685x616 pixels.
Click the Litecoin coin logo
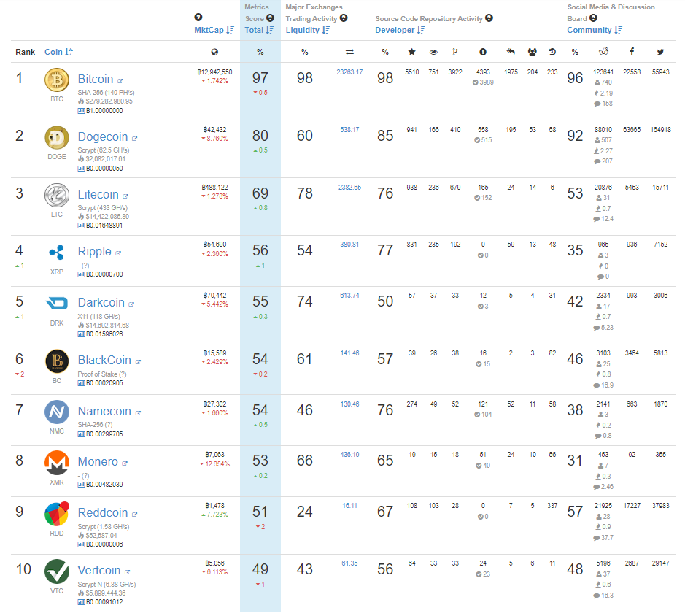(57, 196)
